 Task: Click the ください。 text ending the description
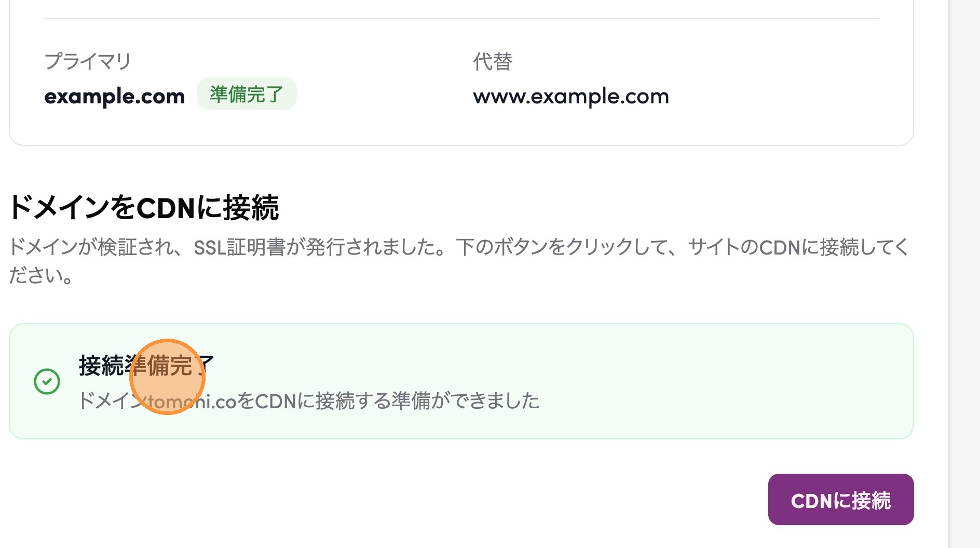pos(40,275)
